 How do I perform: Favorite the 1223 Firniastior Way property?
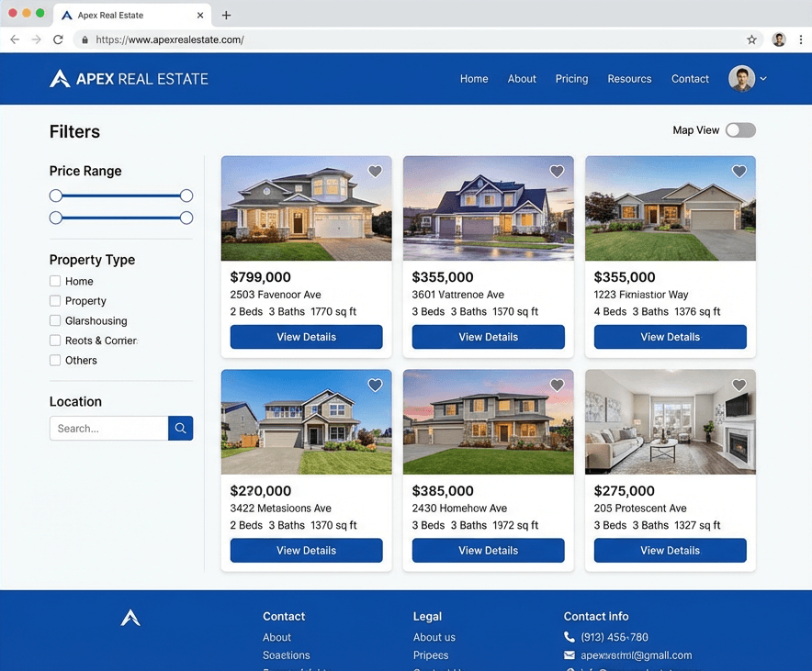pyautogui.click(x=739, y=172)
